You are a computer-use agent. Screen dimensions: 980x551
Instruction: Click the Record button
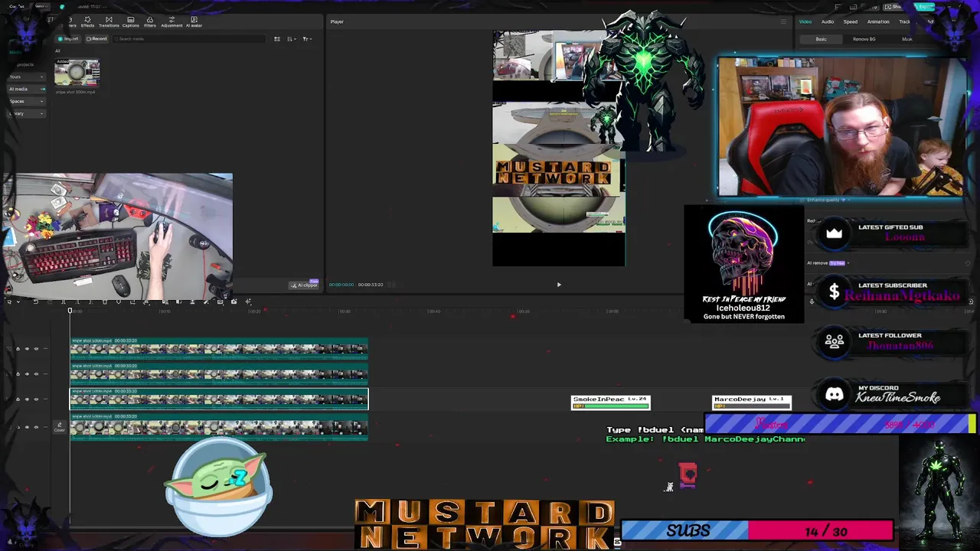pyautogui.click(x=96, y=38)
